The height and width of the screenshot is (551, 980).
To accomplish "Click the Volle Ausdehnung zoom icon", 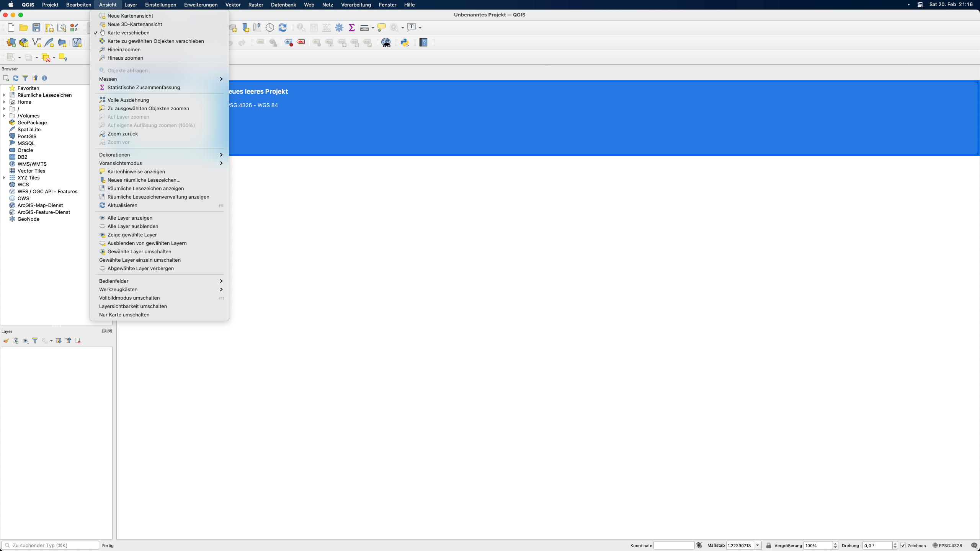I will click(102, 99).
